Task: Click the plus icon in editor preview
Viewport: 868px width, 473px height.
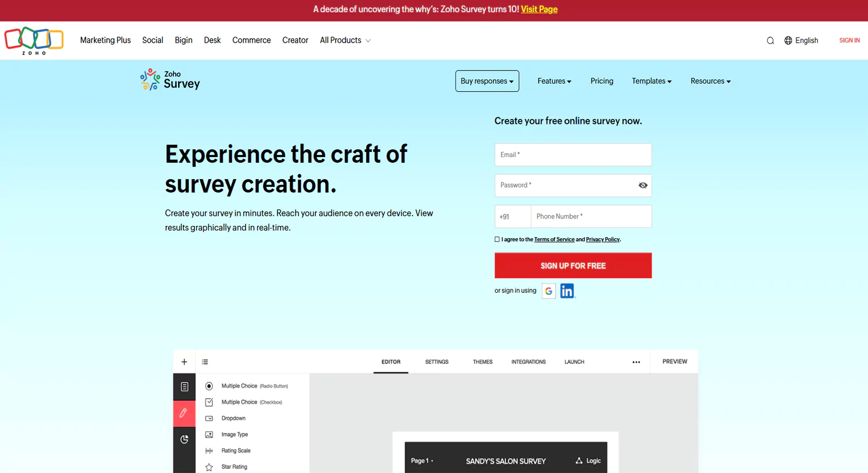Action: [x=184, y=362]
